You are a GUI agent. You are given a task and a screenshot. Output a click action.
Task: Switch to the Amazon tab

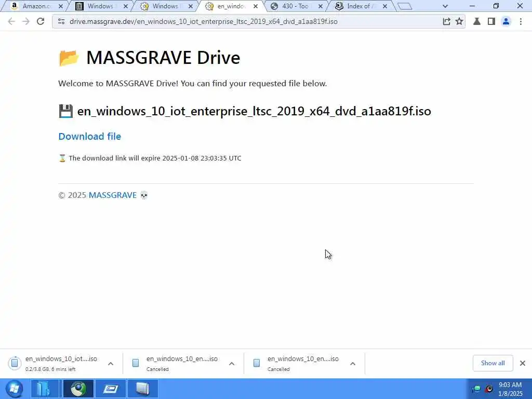point(34,6)
